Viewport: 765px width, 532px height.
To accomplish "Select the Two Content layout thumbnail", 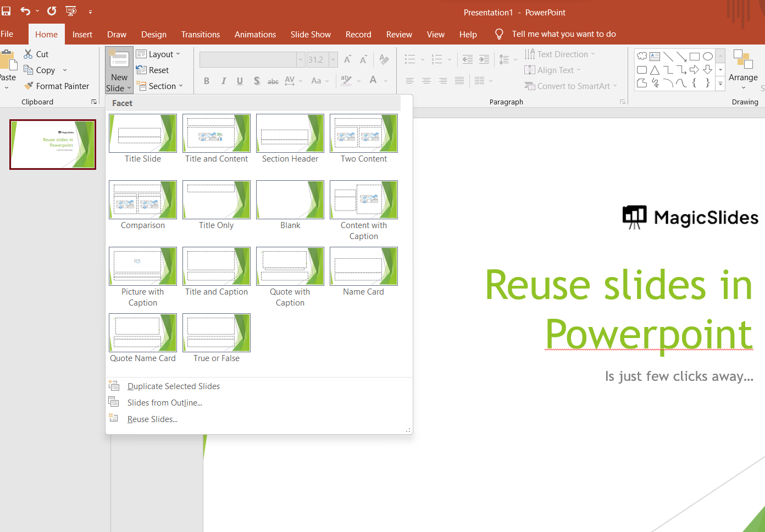I will pyautogui.click(x=363, y=134).
